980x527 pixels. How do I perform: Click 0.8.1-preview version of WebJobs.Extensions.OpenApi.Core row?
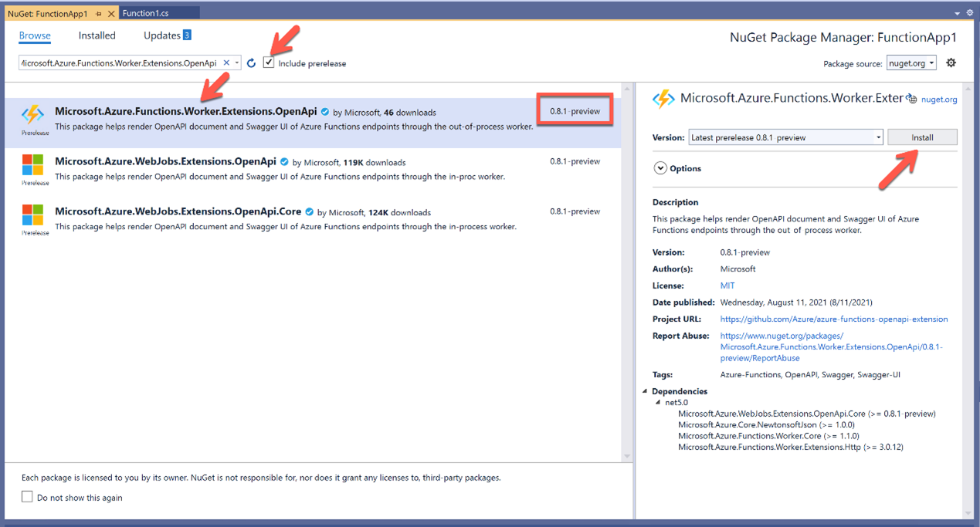(575, 211)
